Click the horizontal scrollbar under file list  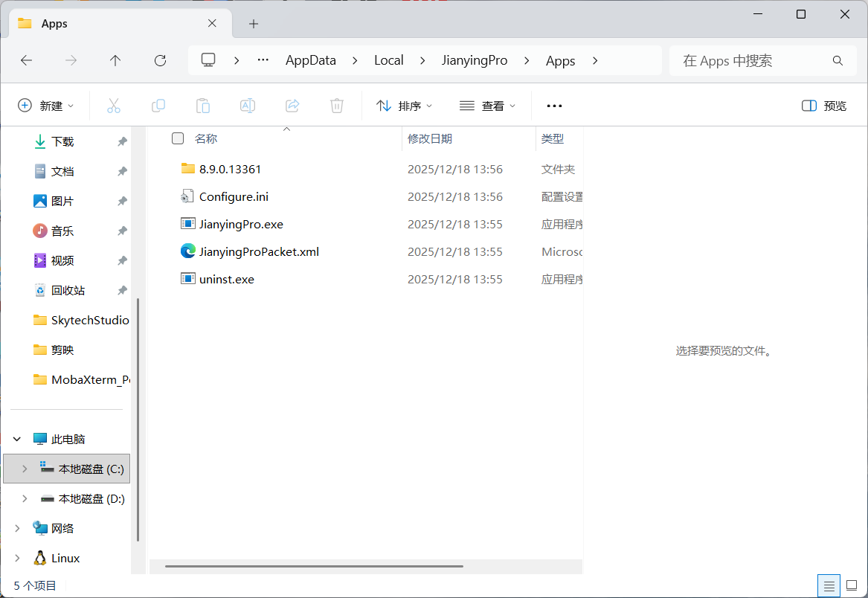(x=314, y=566)
